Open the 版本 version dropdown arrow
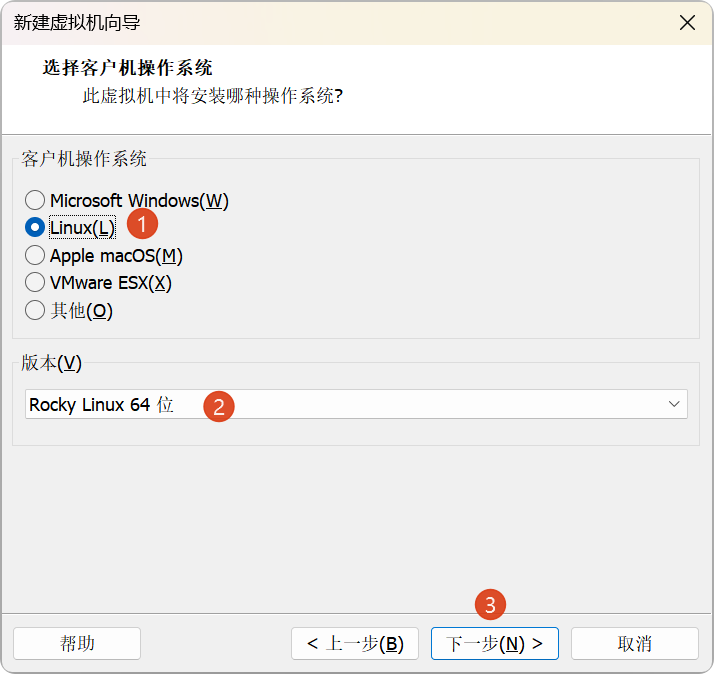 click(674, 404)
